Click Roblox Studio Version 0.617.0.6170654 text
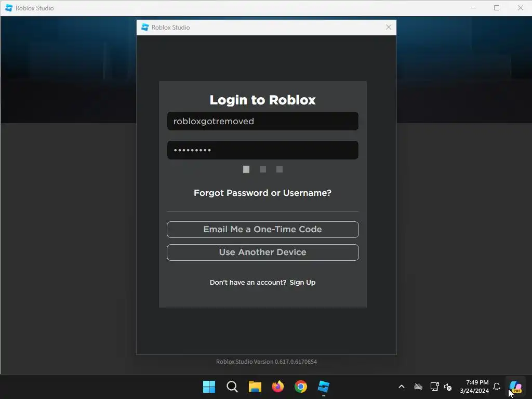Screen dimensions: 532x399 [x=267, y=362]
